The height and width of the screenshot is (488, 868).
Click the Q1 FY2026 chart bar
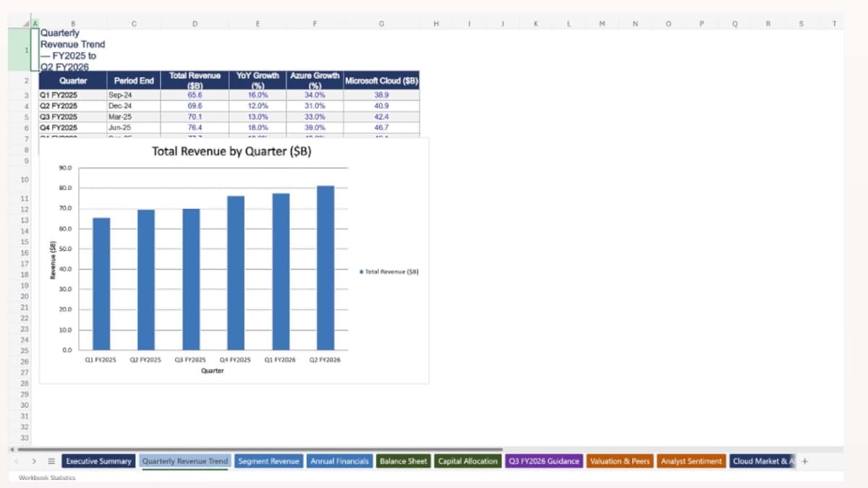281,271
